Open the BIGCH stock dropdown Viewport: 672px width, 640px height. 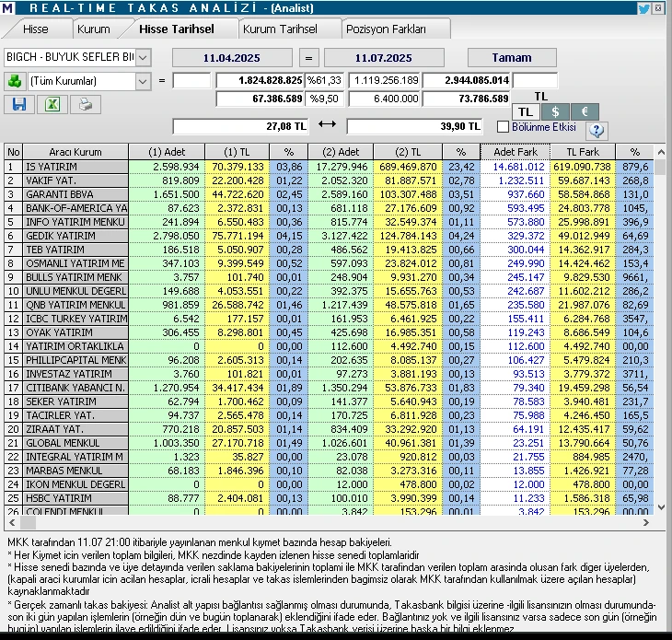pos(144,57)
